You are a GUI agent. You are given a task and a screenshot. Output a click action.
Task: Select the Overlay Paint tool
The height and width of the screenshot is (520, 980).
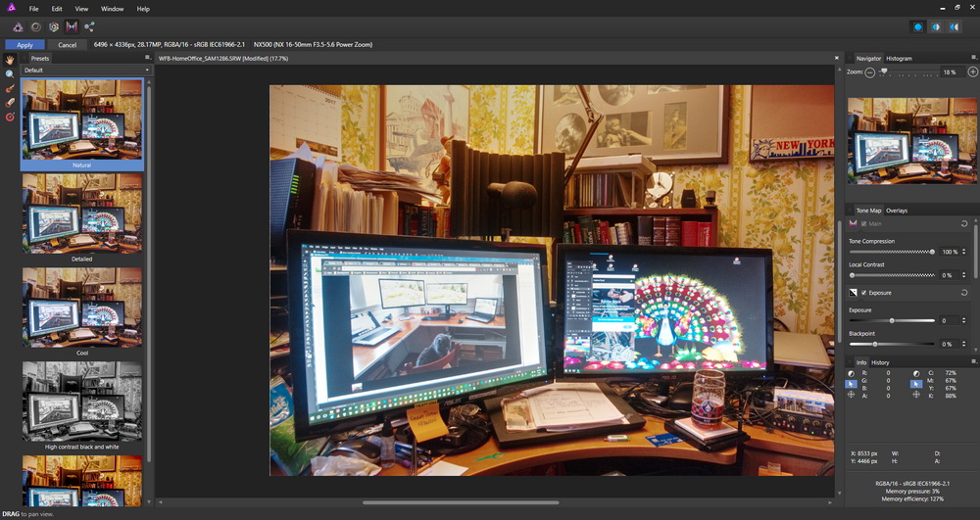(x=10, y=89)
